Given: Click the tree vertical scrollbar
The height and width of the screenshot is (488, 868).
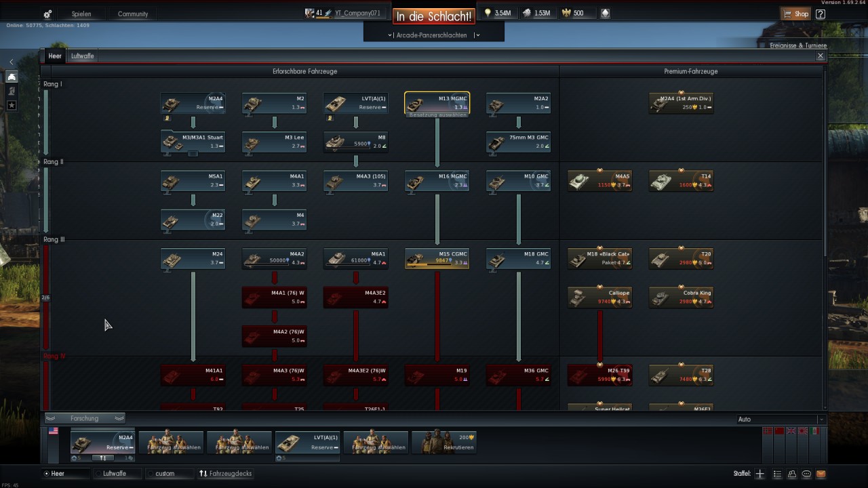Looking at the screenshot, I should pyautogui.click(x=825, y=163).
